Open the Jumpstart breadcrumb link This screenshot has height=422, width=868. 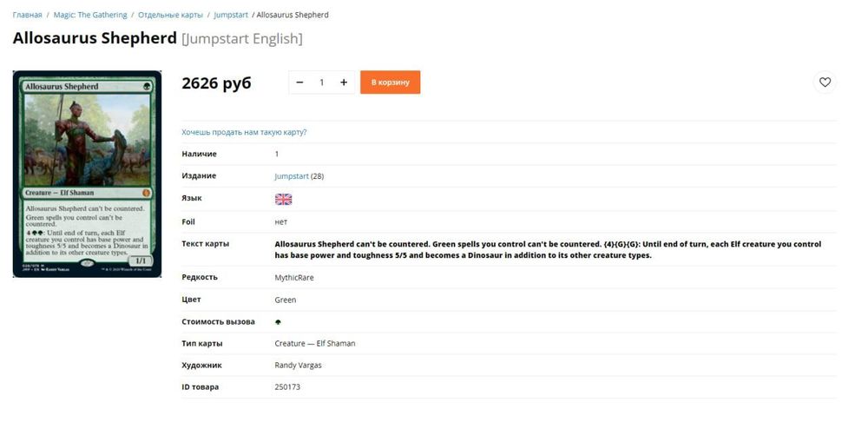[x=231, y=15]
